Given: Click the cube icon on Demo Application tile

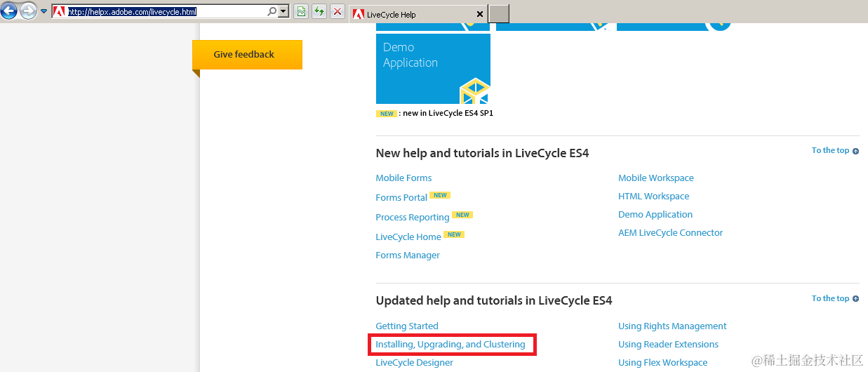Looking at the screenshot, I should pos(474,91).
